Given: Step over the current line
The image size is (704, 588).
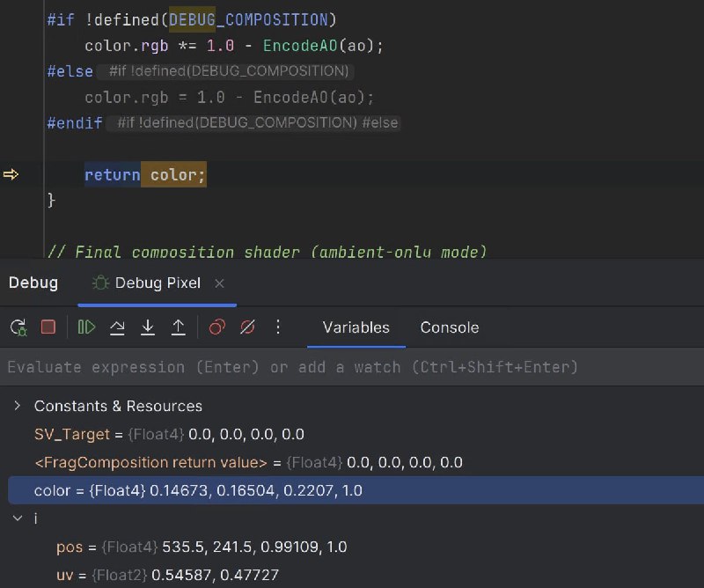Looking at the screenshot, I should point(117,327).
